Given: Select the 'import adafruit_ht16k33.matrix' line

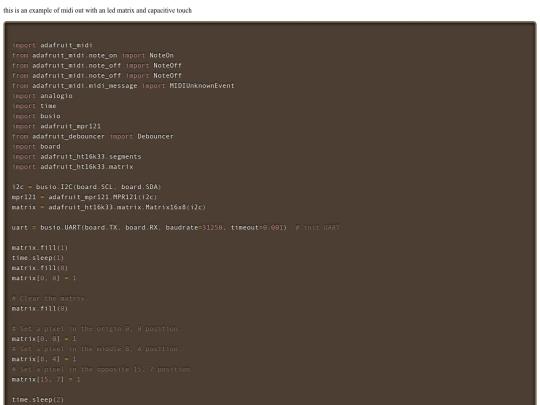Looking at the screenshot, I should 72,167.
